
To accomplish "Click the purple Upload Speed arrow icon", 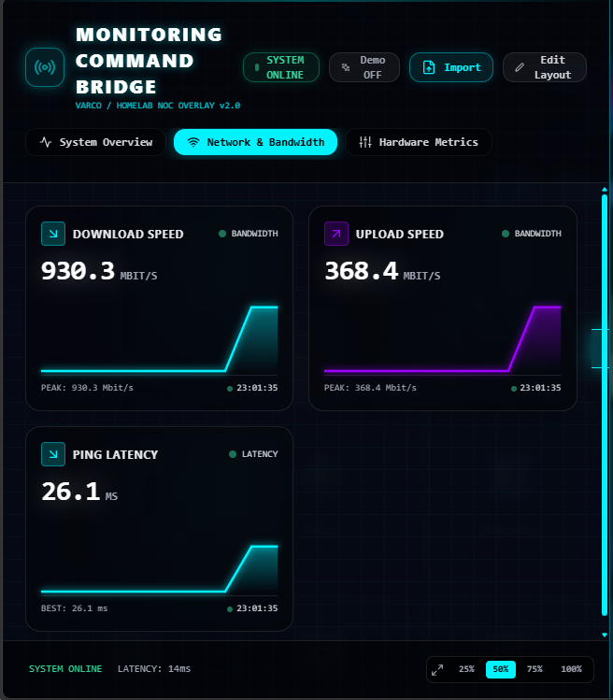I will [x=336, y=234].
